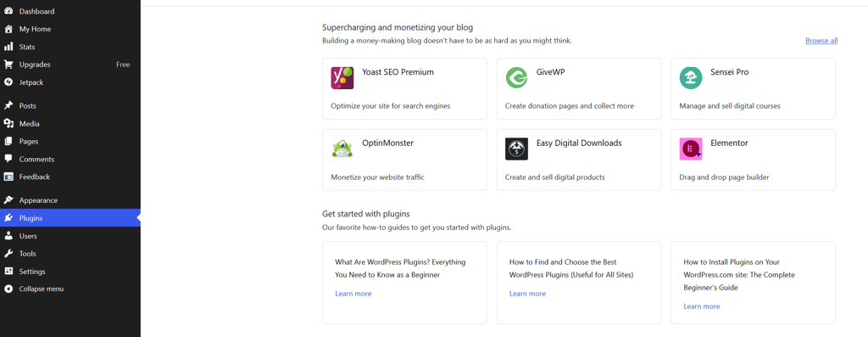Click the Feedback form icon
Screen dimensions: 868x337
click(x=8, y=177)
